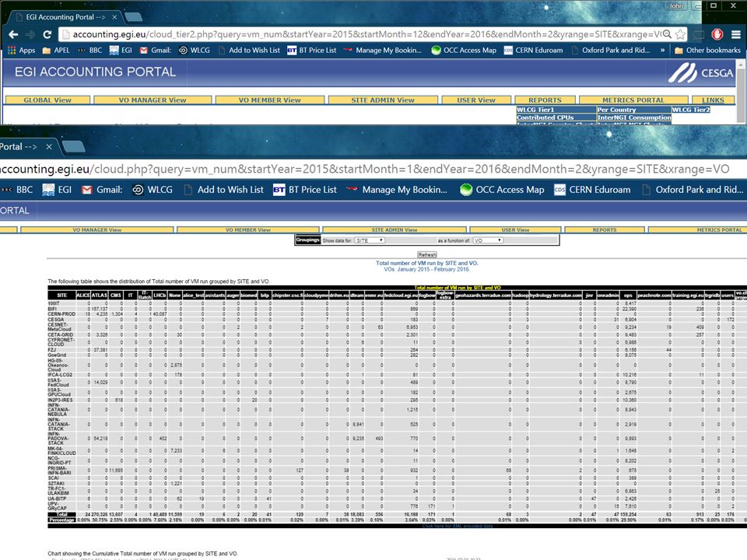
Task: Click the fedcloud.egi.eu column header
Action: (401, 296)
